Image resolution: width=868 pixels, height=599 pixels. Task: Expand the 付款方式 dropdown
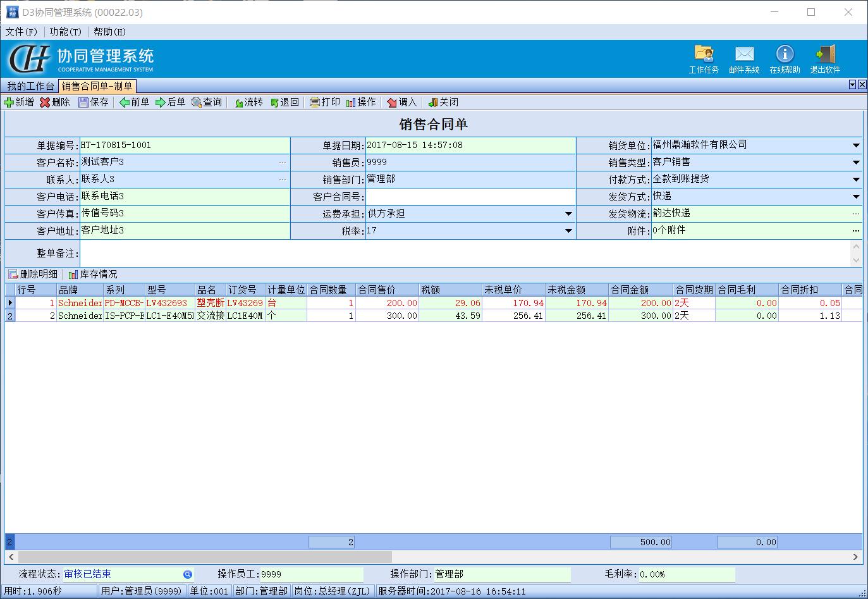coord(856,180)
